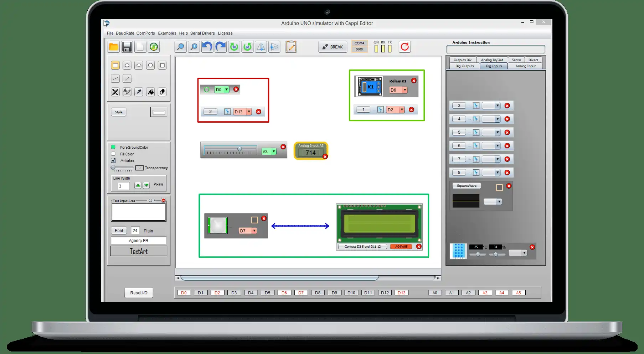Click the Style button
The height and width of the screenshot is (354, 644).
pos(119,112)
